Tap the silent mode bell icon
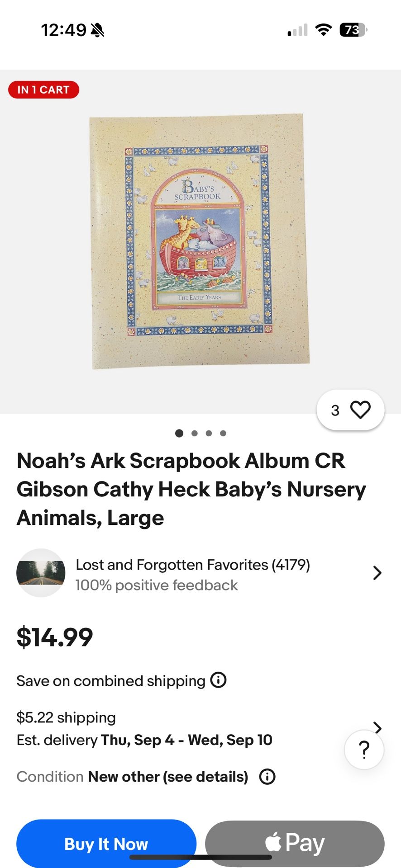This screenshot has width=401, height=868. pyautogui.click(x=97, y=30)
